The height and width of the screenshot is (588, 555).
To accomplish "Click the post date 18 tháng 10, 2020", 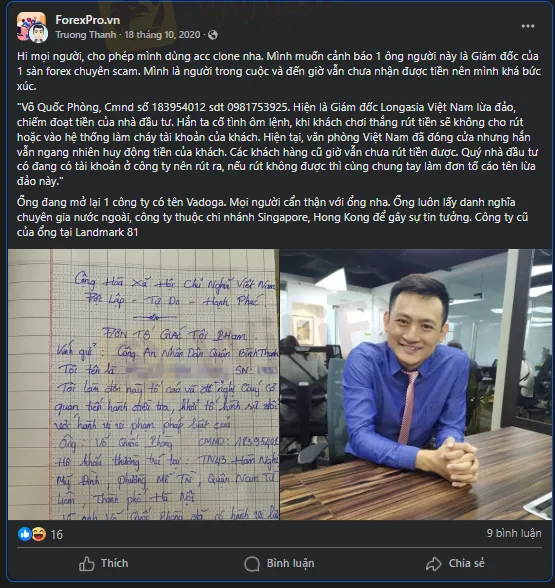I will (x=162, y=35).
